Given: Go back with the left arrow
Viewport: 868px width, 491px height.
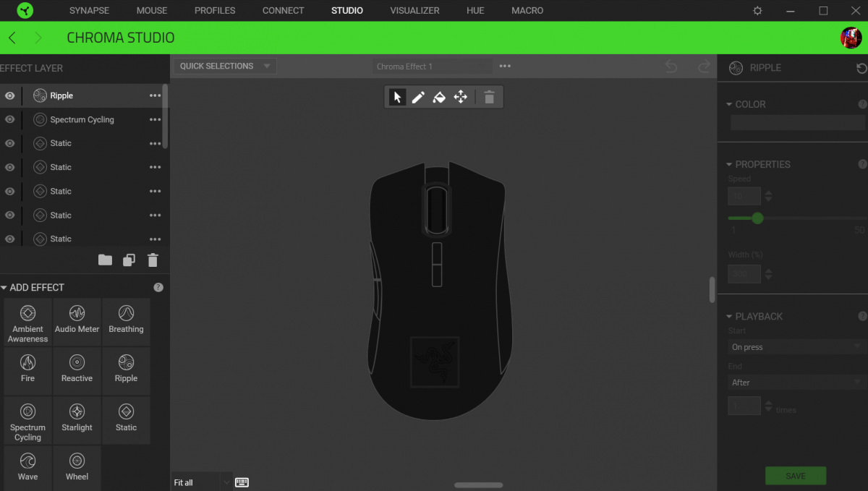Looking at the screenshot, I should (12, 38).
